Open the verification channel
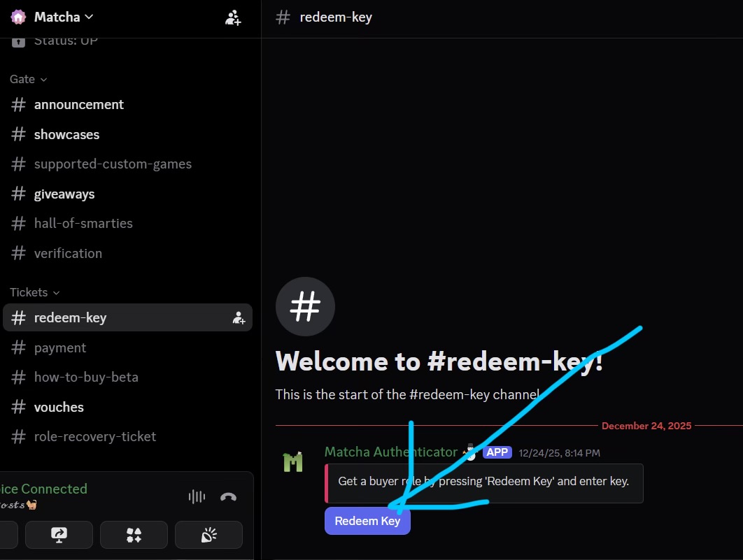Screen dimensions: 743x560 [68, 253]
